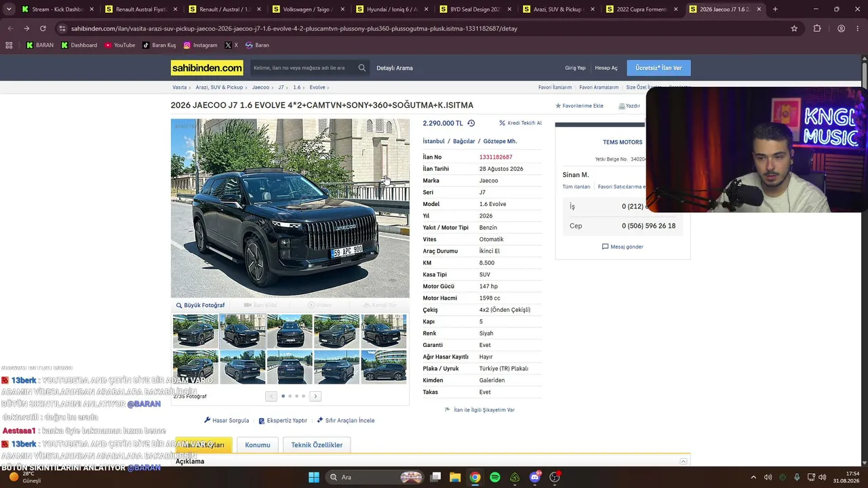Open the Konumu tab
This screenshot has width=868, height=488.
click(258, 445)
